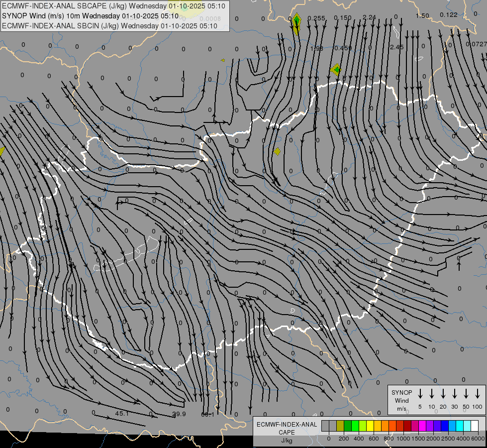Click the value 39.9 at the bottom
The image size is (487, 448).
click(x=179, y=414)
